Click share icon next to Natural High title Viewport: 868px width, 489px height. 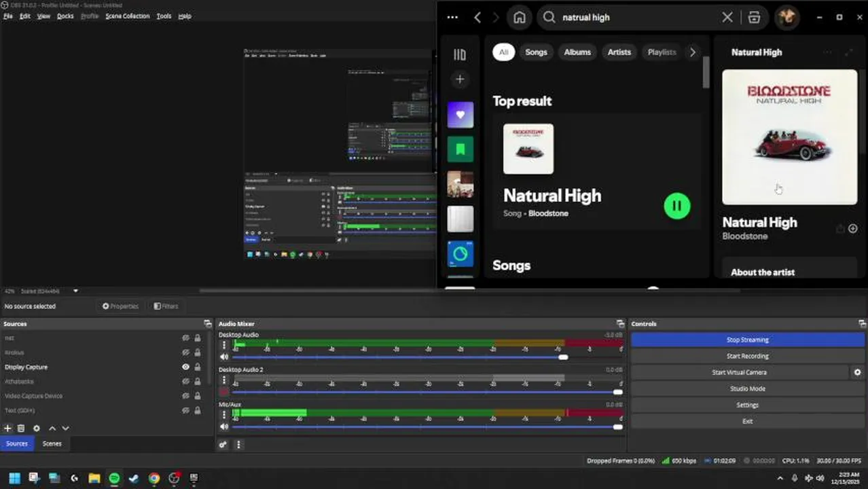pos(840,229)
